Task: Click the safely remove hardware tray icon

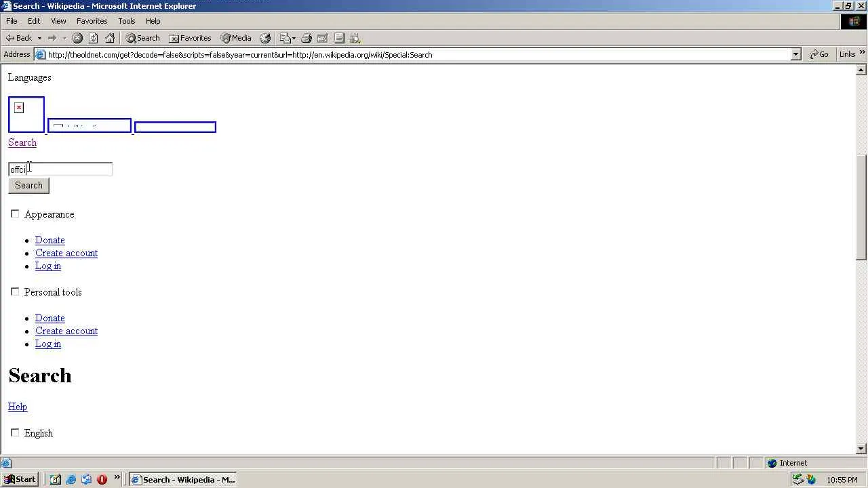Action: [798, 479]
